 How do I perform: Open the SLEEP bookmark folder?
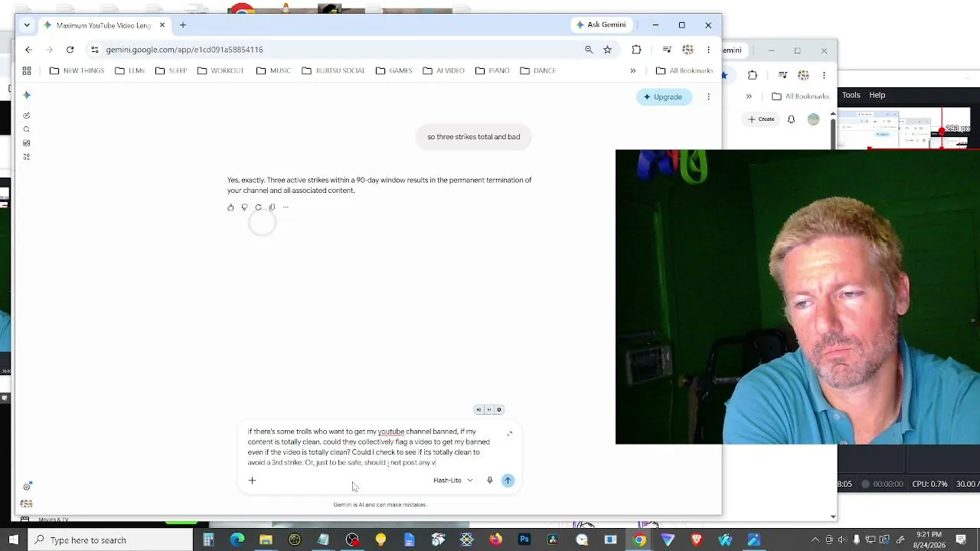click(171, 70)
